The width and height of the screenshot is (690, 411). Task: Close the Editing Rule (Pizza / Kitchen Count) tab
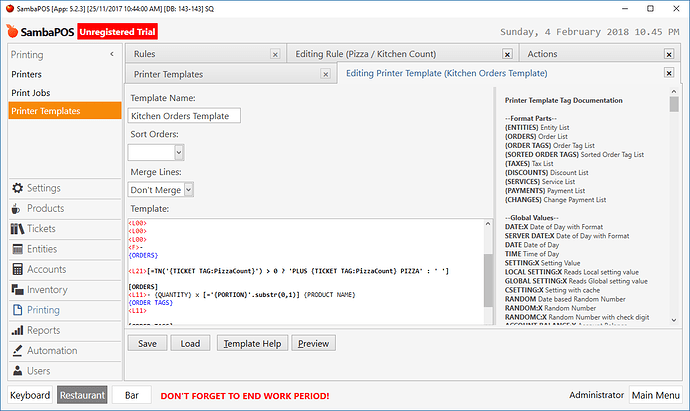507,54
